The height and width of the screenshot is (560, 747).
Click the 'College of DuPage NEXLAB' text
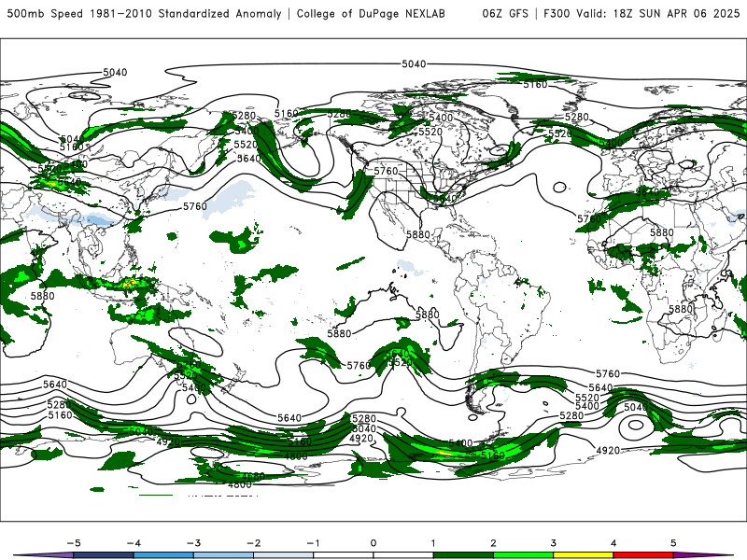(371, 14)
